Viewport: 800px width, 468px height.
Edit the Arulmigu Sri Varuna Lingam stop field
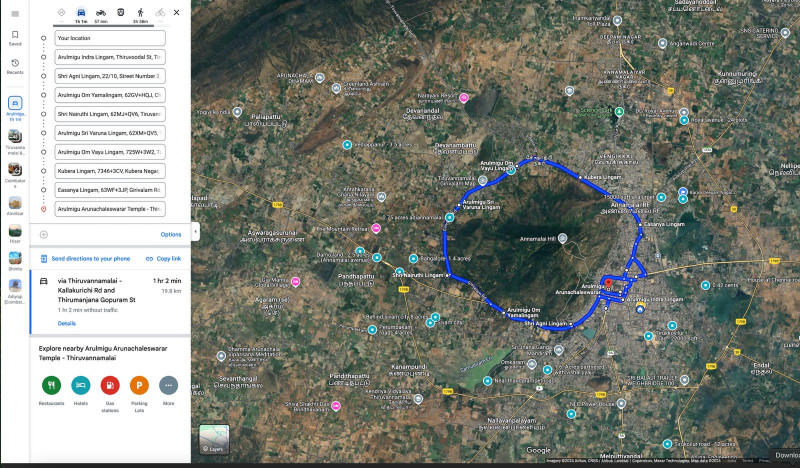110,133
